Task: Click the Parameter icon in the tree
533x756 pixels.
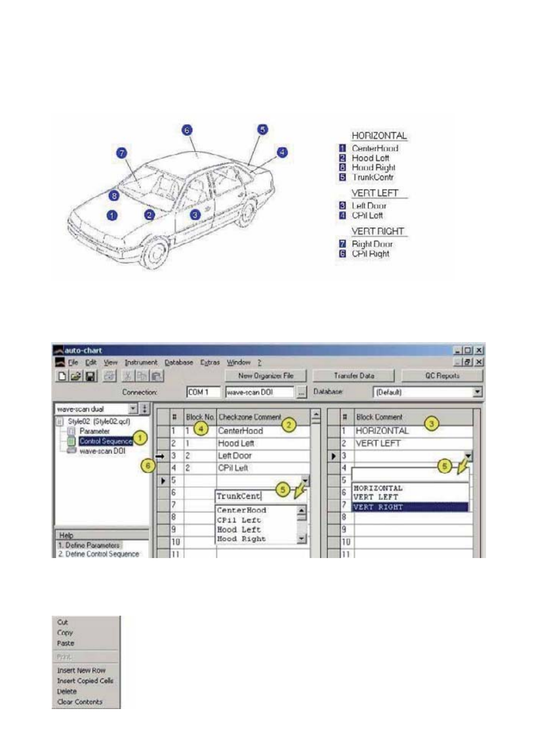Action: pyautogui.click(x=71, y=431)
